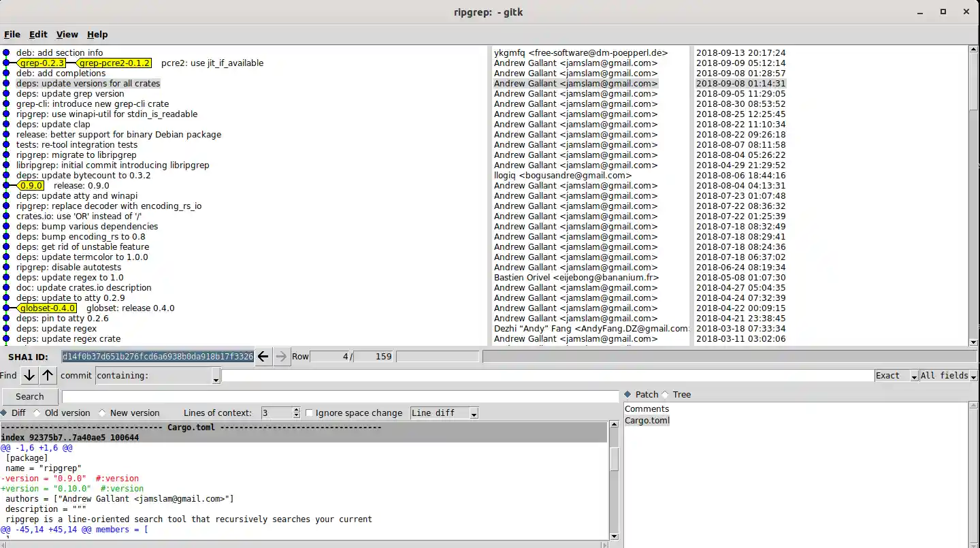
Task: Select the 0.9.0 release tag
Action: (x=31, y=186)
